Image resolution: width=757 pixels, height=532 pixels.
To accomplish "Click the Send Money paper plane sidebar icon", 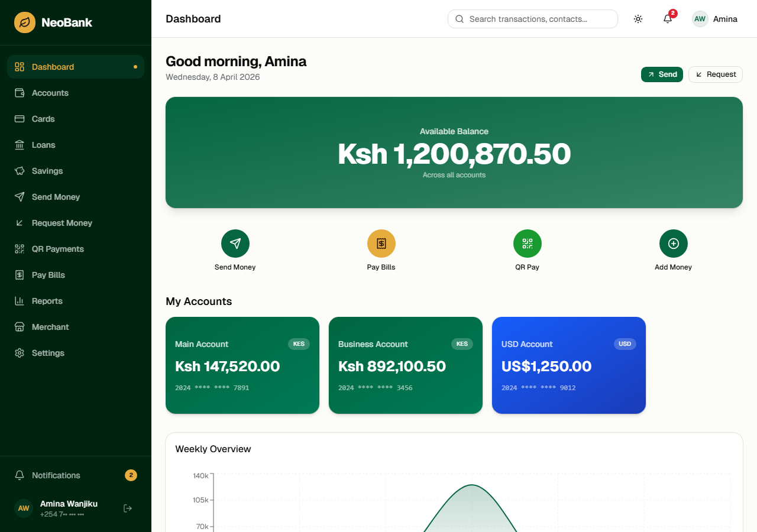I will pyautogui.click(x=20, y=197).
